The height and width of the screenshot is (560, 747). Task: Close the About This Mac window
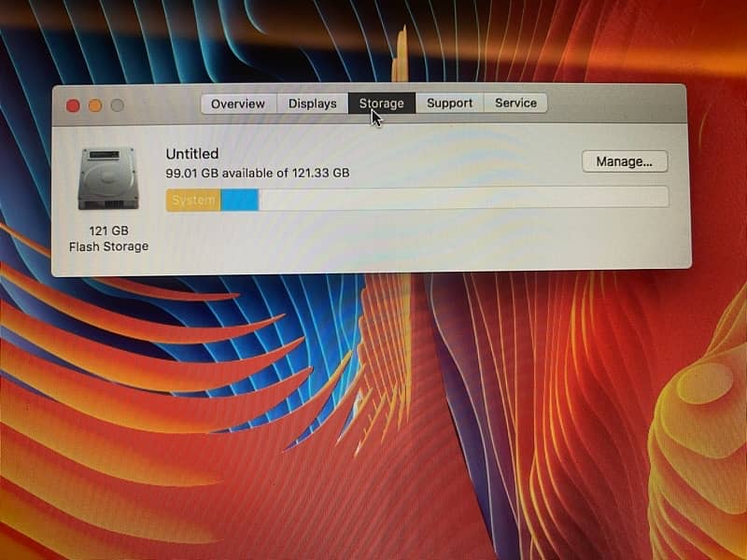click(x=73, y=105)
